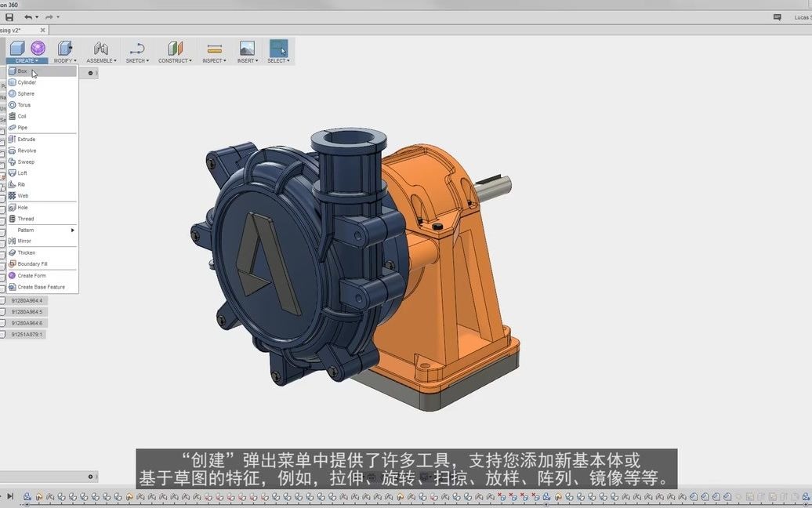This screenshot has height=508, width=812.
Task: Open the Sketch tool from the toolbar
Action: pyautogui.click(x=136, y=50)
